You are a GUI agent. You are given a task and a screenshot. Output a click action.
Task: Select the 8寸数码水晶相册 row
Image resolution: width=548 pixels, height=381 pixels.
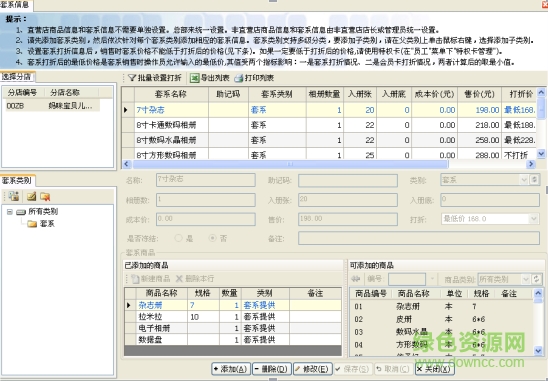tap(329, 140)
